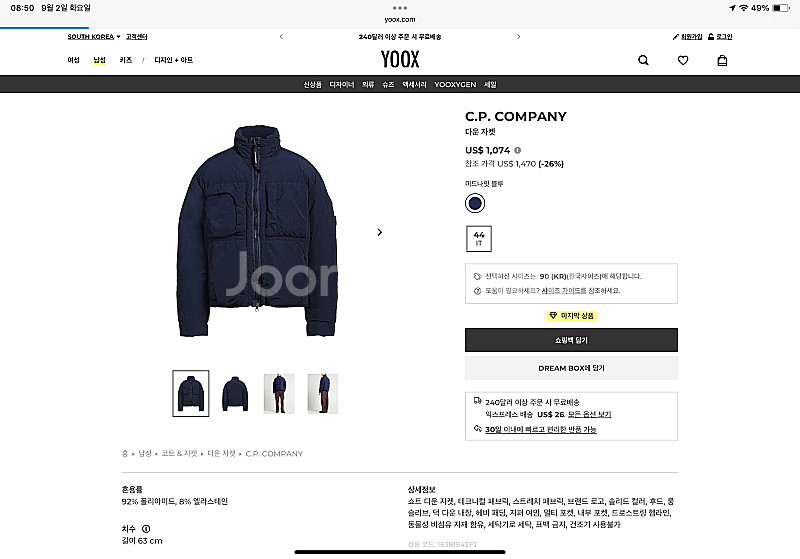This screenshot has height=559, width=800.
Task: Select the third thumbnail with model front view
Action: click(279, 393)
